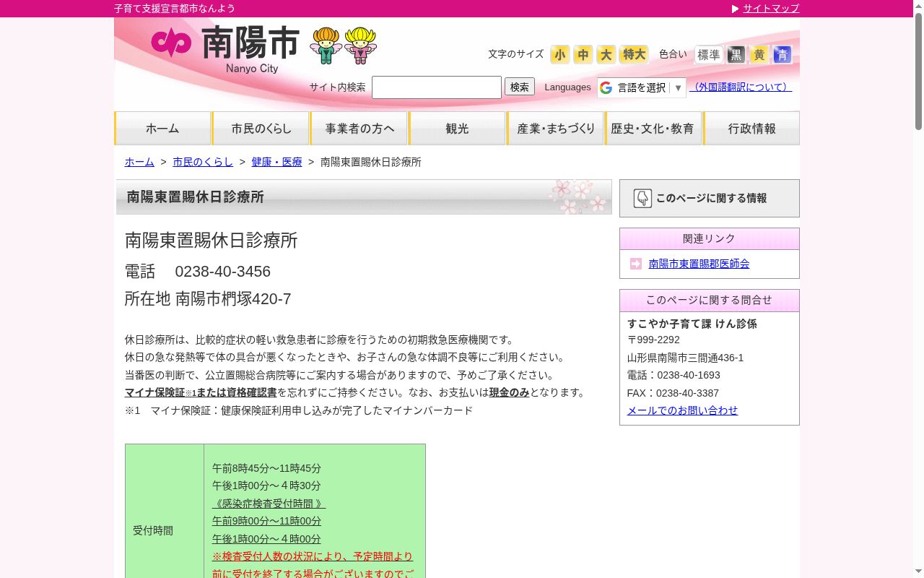Open the 観光 navigation tab

[458, 128]
